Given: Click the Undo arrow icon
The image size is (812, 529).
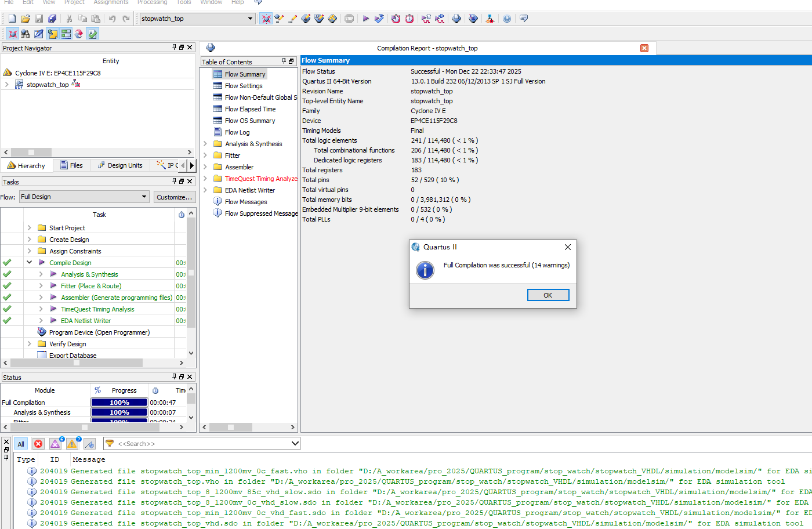Looking at the screenshot, I should point(113,19).
